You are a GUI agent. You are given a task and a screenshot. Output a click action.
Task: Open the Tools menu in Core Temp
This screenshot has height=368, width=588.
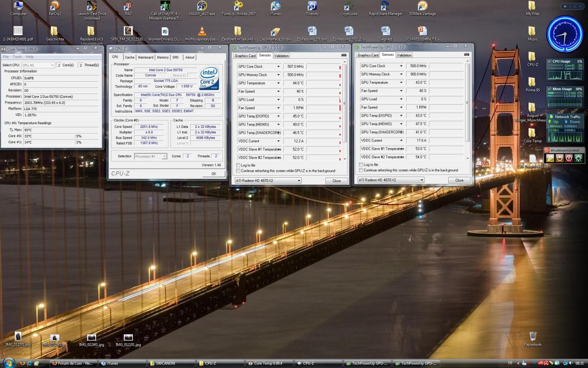[x=17, y=57]
